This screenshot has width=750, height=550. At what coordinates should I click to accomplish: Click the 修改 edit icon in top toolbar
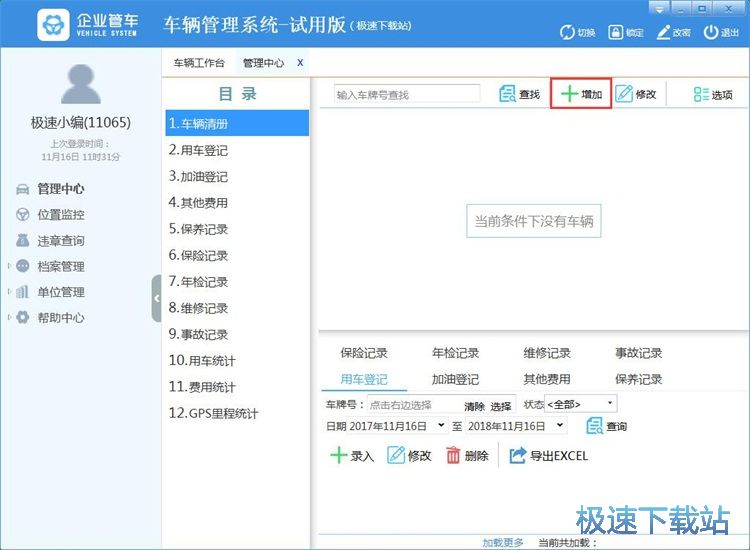pos(636,94)
